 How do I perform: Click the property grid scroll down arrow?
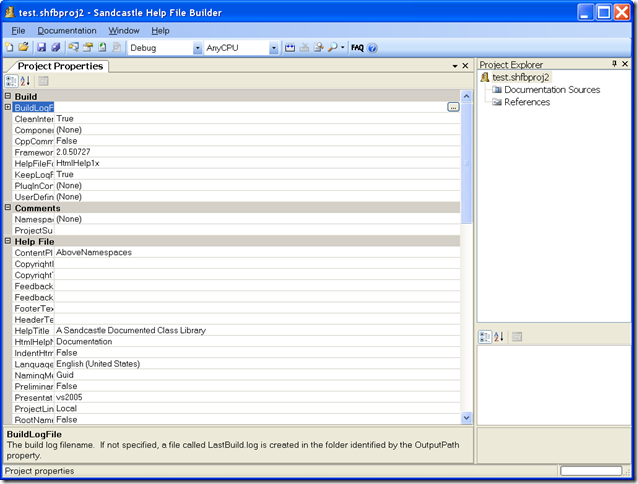tap(466, 417)
